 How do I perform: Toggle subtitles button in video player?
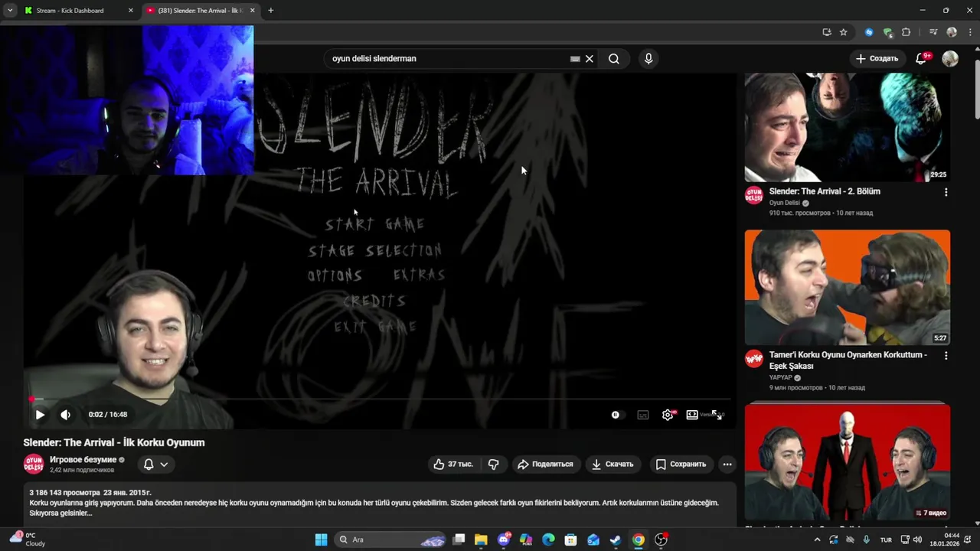tap(643, 415)
